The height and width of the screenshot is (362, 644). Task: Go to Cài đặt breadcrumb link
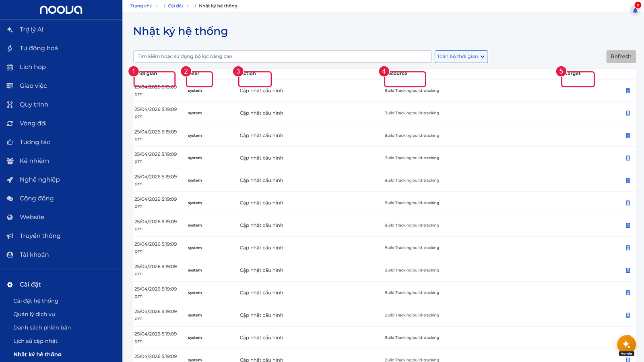tap(175, 6)
